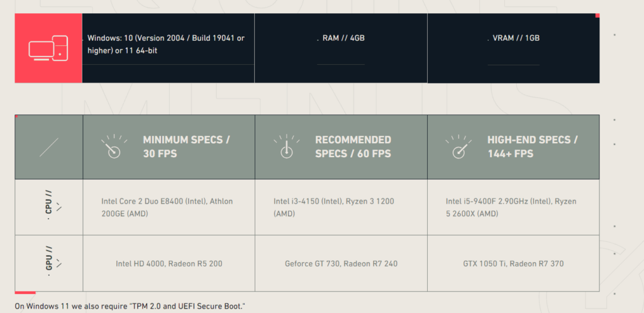Click the diagonal slash icon in table header
This screenshot has width=644, height=313.
48,147
